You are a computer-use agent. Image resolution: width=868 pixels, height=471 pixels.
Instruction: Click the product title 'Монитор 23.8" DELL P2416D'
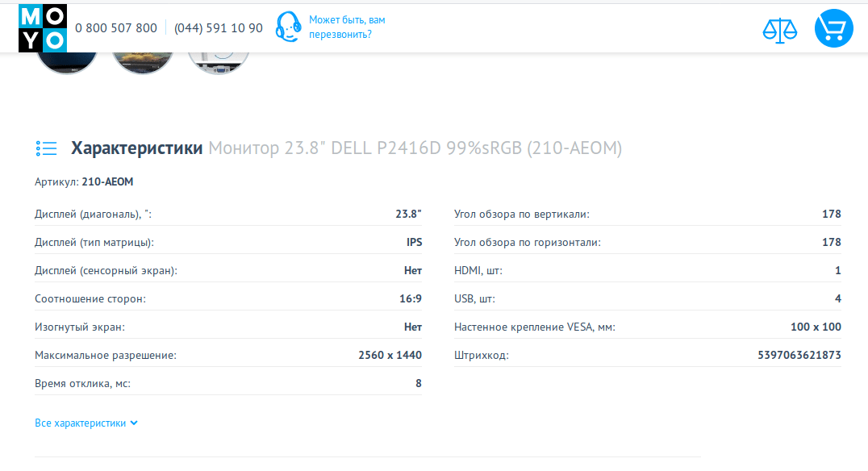pos(324,148)
